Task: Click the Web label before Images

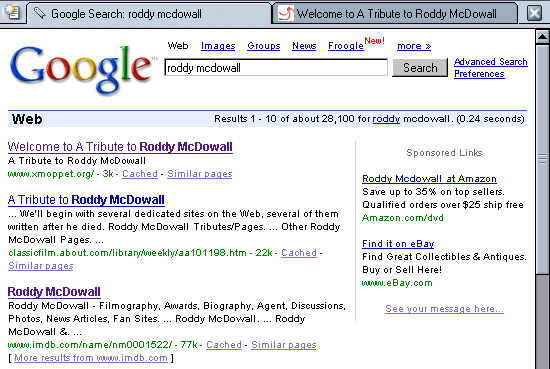Action: click(x=178, y=46)
